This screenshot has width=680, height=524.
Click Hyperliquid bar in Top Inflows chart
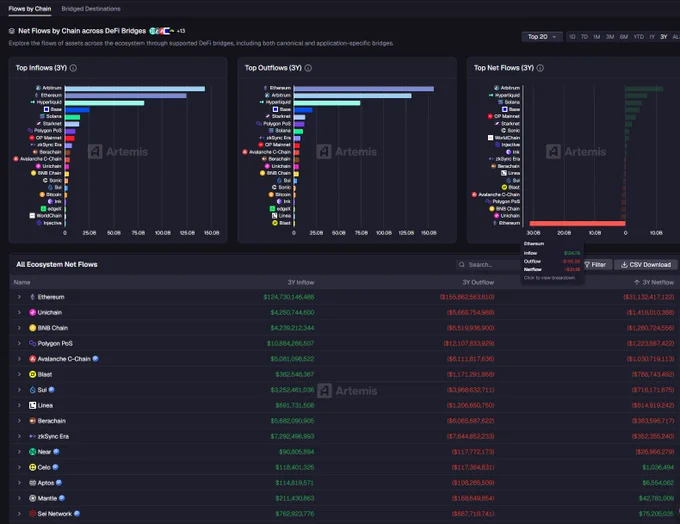pyautogui.click(x=105, y=103)
